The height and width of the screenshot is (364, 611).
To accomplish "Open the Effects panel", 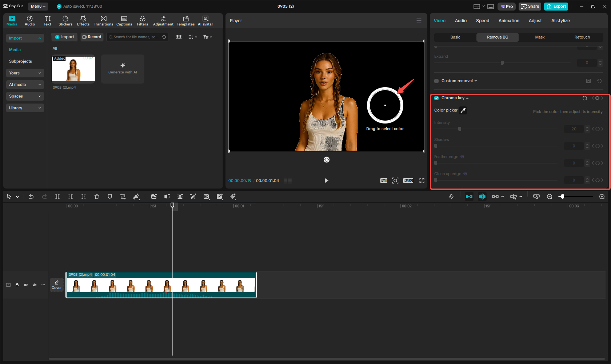I will 83,21.
